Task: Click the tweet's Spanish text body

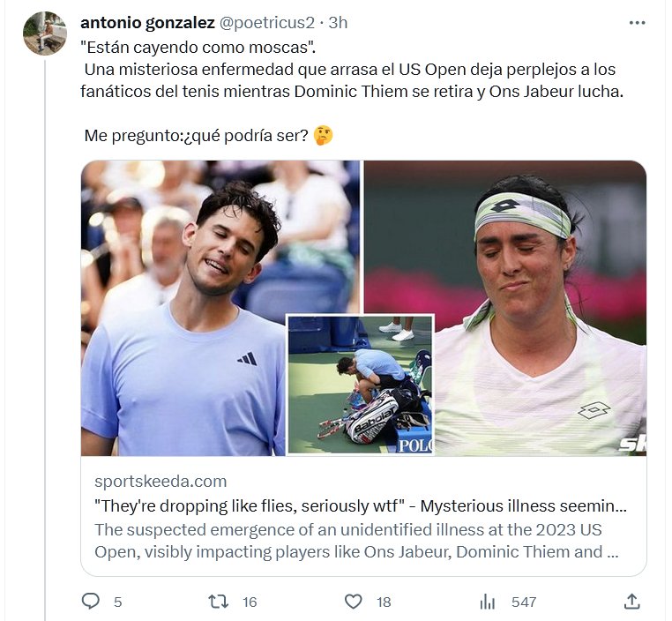Action: (x=353, y=79)
